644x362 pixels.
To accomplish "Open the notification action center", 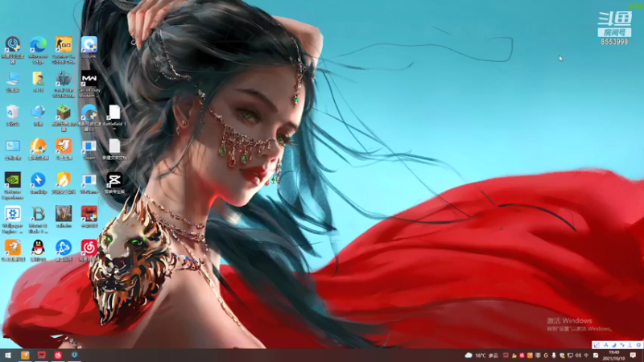I will (x=633, y=356).
